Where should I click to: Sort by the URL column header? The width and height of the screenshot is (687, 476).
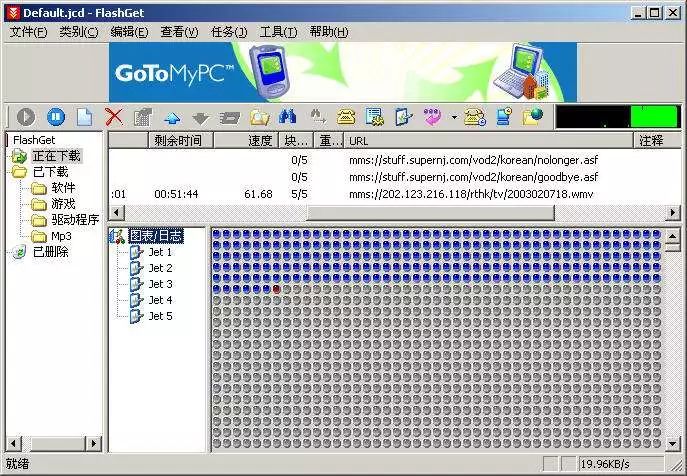click(x=489, y=141)
